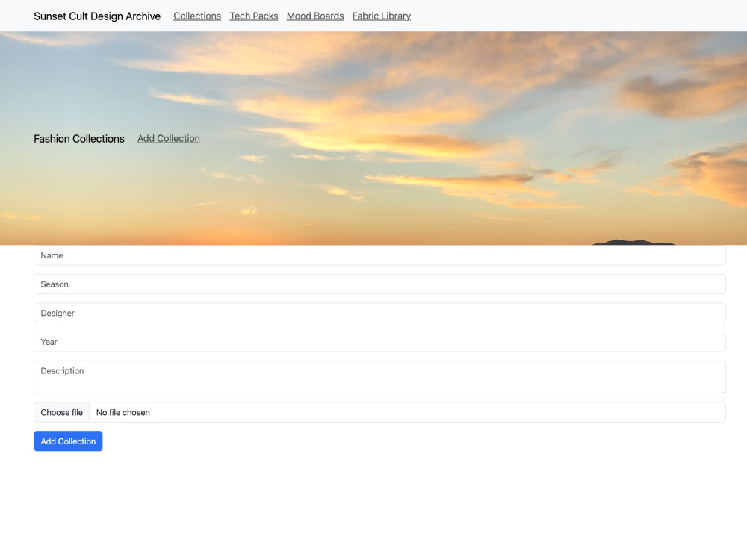Go to Collections in the navbar
This screenshot has height=560, width=747.
point(197,16)
